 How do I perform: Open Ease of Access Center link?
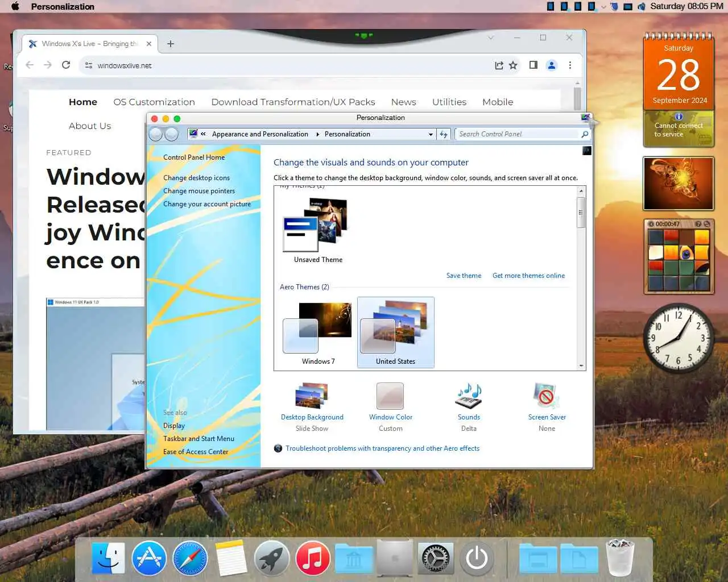point(196,452)
